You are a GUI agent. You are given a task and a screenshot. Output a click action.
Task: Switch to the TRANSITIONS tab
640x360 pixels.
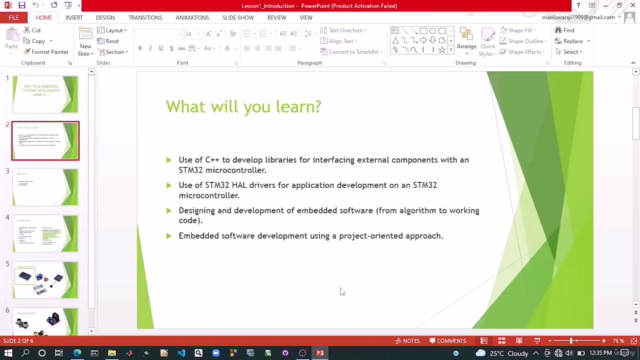coord(145,18)
